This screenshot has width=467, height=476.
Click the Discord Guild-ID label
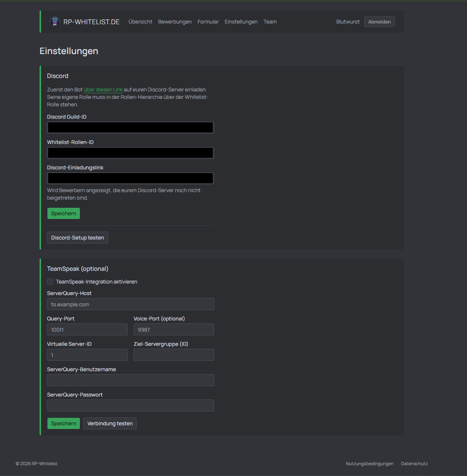point(67,117)
